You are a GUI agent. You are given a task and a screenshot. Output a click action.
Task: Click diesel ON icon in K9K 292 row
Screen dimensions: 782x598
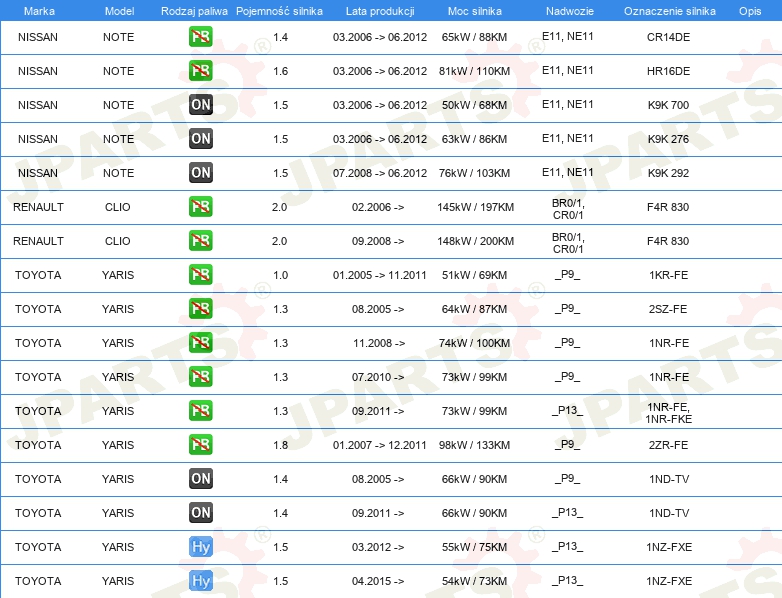[x=200, y=173]
